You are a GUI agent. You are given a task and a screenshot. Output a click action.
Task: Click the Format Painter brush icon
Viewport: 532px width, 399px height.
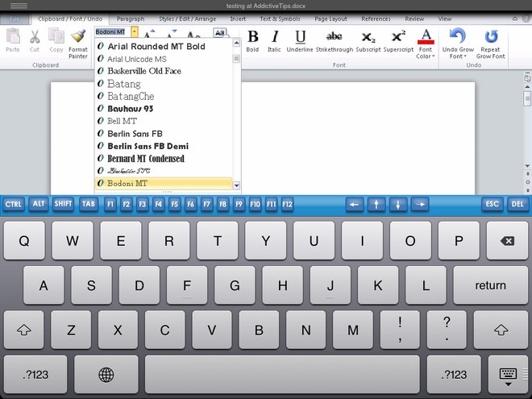click(x=78, y=36)
